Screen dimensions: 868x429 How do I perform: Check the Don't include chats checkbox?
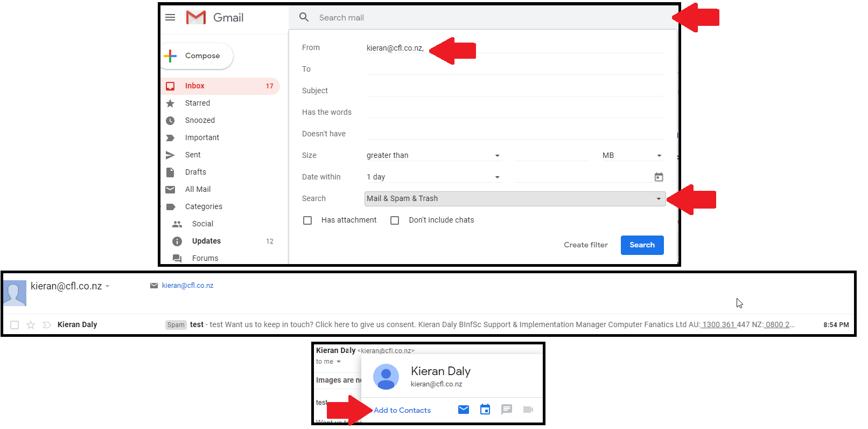[x=395, y=220]
